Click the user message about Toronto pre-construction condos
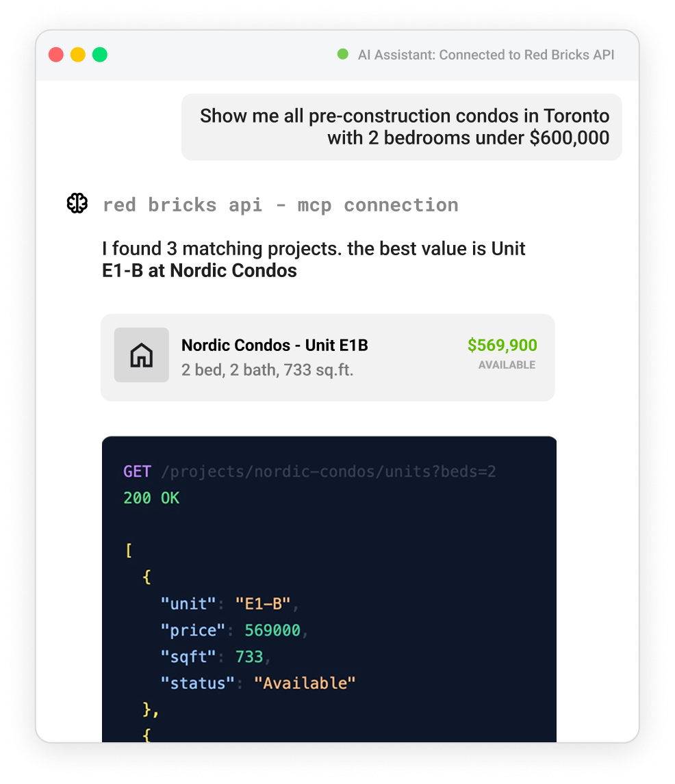Screen dimensions: 675x784 pos(404,127)
